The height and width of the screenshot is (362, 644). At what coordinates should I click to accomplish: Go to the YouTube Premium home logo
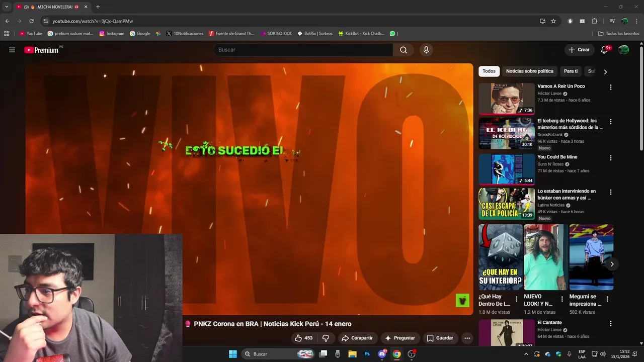tap(42, 50)
